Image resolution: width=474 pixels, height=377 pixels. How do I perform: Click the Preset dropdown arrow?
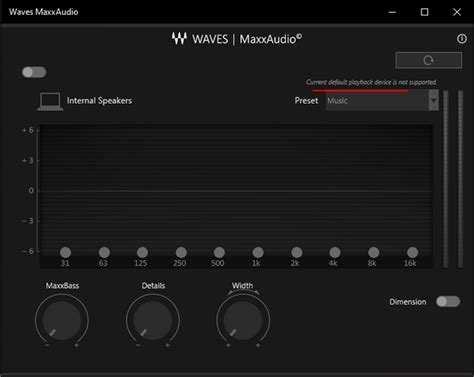pos(434,100)
